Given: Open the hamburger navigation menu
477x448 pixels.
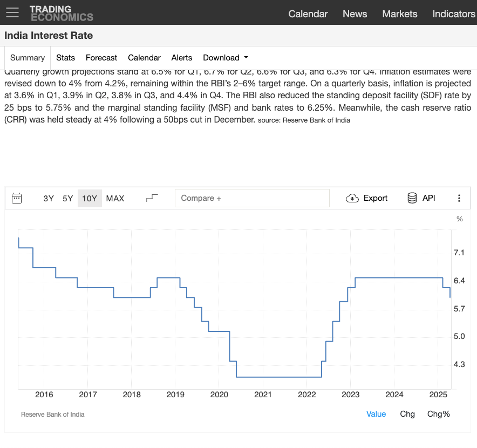Looking at the screenshot, I should click(12, 12).
